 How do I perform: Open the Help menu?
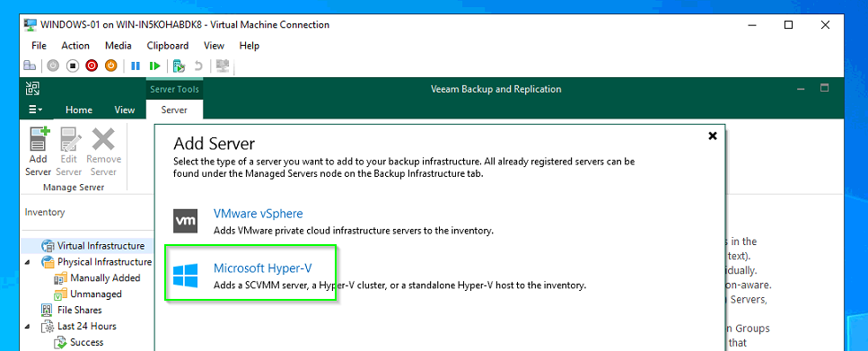click(x=250, y=46)
